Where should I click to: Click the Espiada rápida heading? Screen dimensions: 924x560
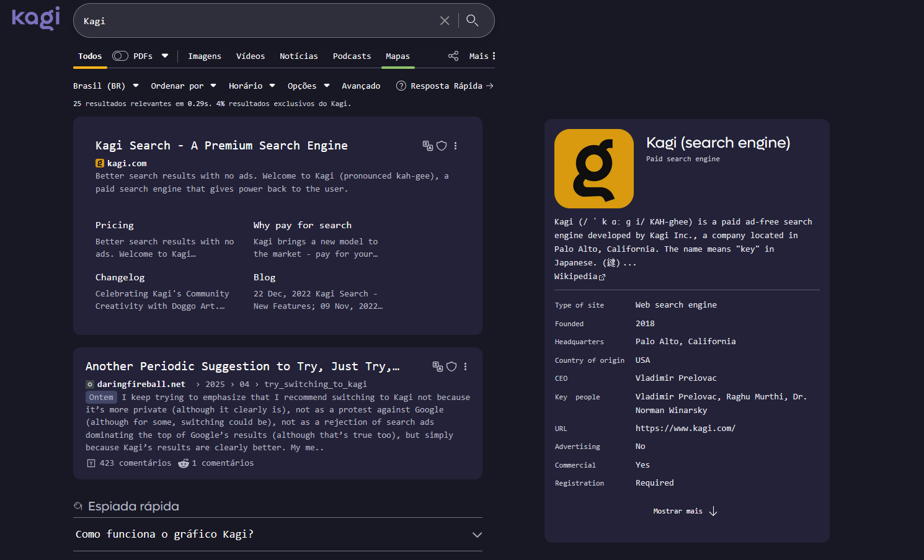pyautogui.click(x=133, y=507)
